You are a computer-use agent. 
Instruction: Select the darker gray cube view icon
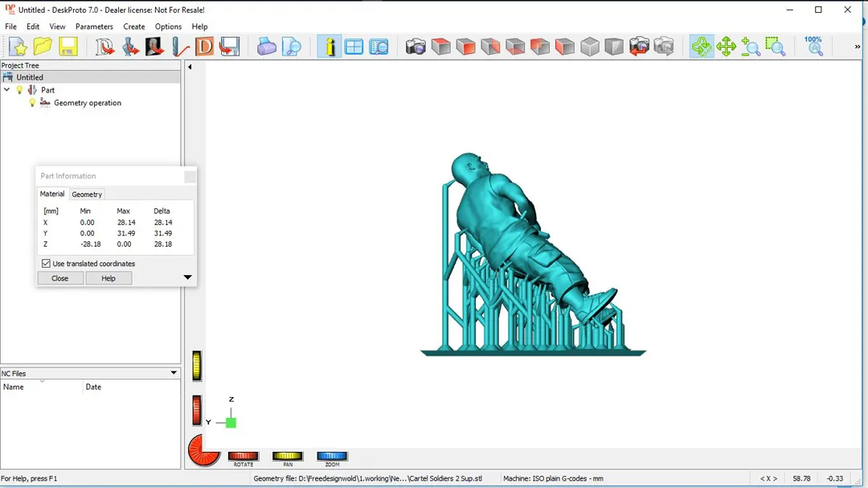pos(614,47)
